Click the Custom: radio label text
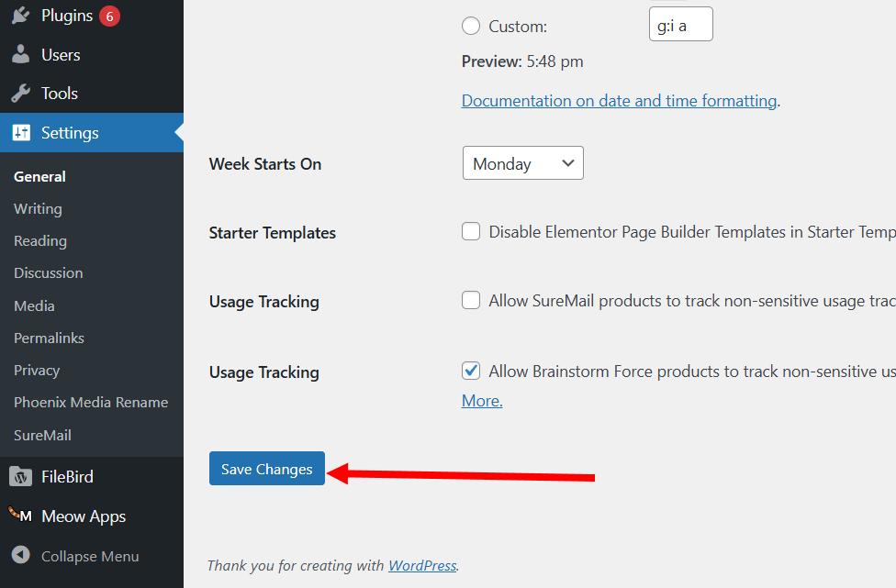896x588 pixels. pyautogui.click(x=518, y=27)
